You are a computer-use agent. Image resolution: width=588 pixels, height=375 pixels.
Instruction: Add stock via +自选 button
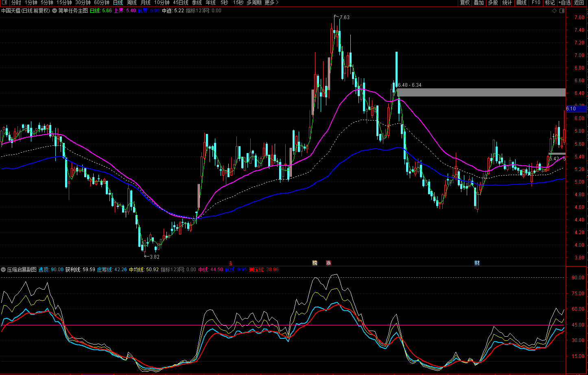[x=564, y=2]
